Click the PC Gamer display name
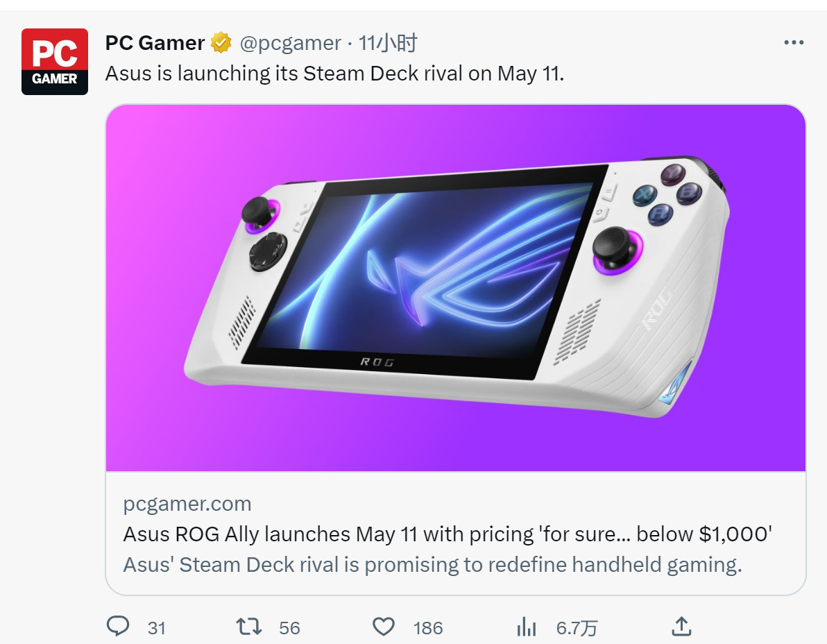The width and height of the screenshot is (827, 644). tap(155, 43)
